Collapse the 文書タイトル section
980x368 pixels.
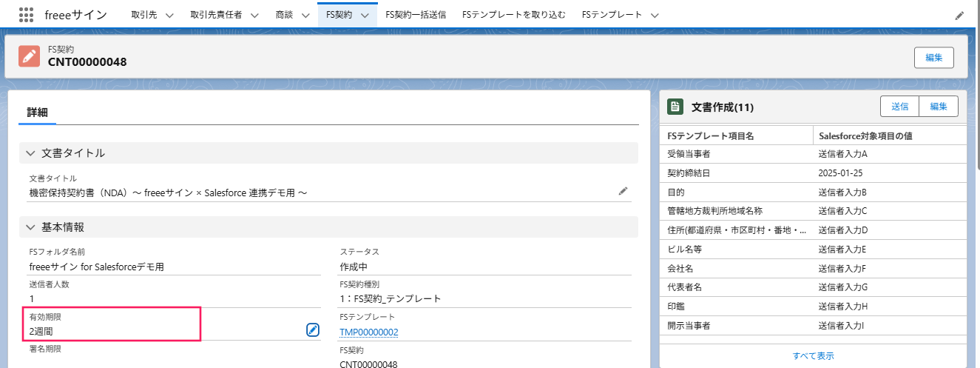pos(30,153)
